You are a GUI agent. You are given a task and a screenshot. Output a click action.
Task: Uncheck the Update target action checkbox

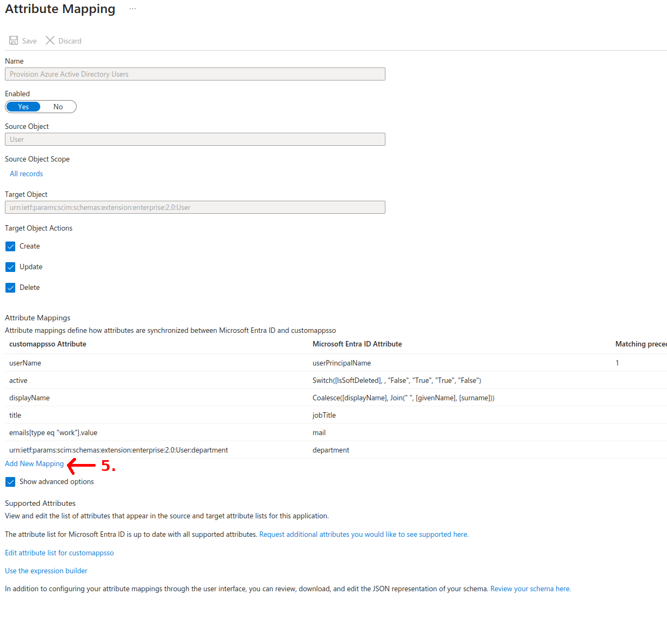(10, 267)
